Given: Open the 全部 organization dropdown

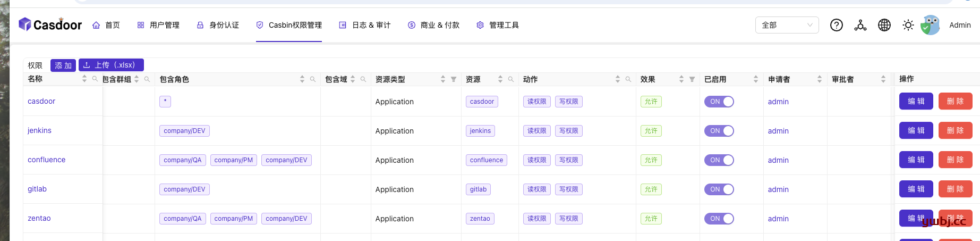Looking at the screenshot, I should 787,25.
